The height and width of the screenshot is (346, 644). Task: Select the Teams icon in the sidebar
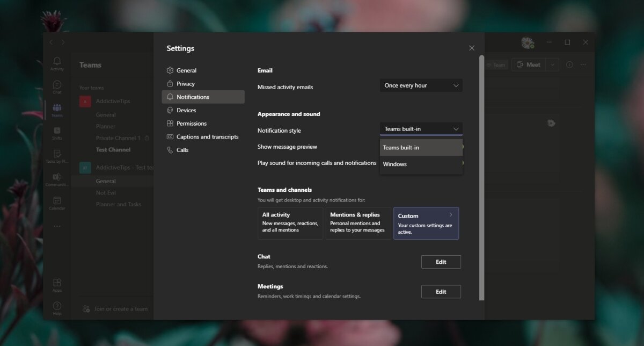pos(56,110)
